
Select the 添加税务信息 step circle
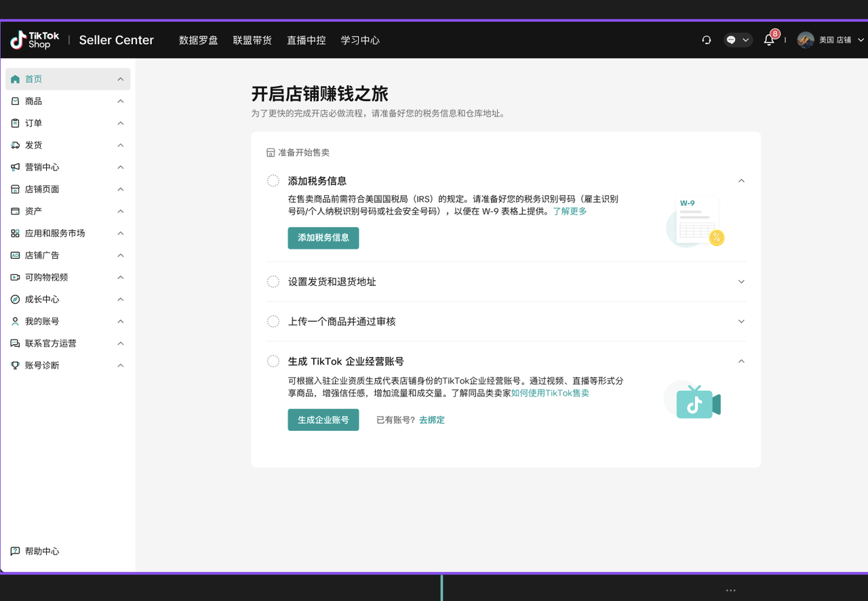coord(273,181)
